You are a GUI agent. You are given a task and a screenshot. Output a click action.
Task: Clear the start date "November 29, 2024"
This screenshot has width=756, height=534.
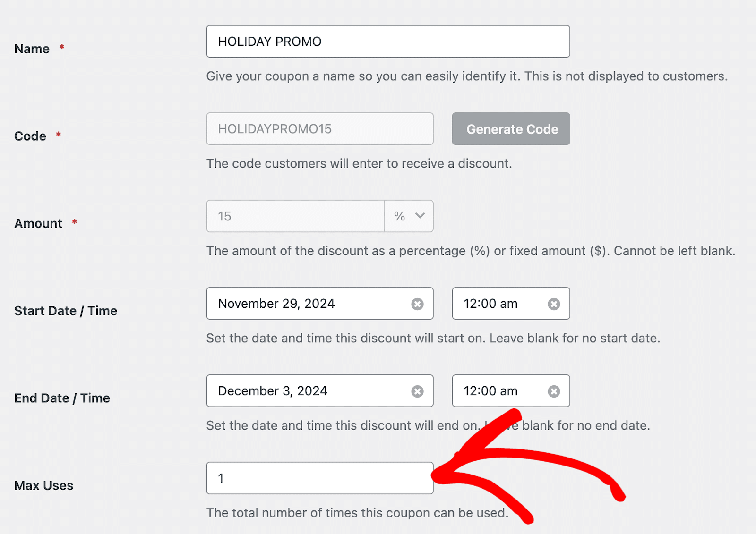[416, 304]
